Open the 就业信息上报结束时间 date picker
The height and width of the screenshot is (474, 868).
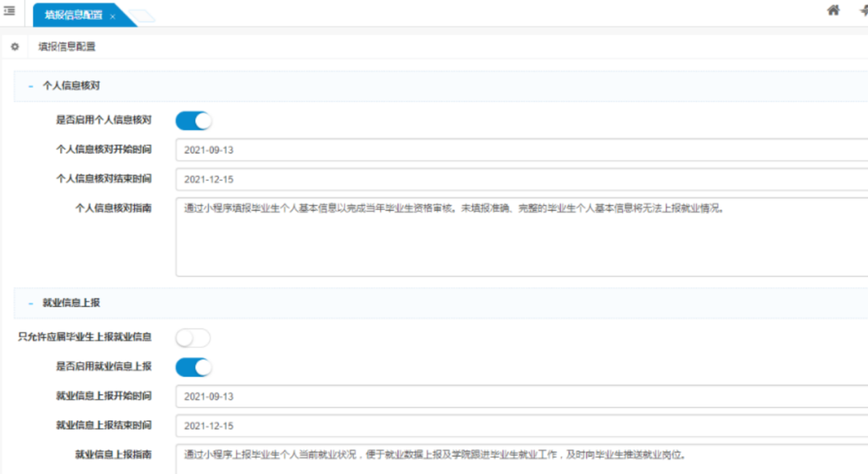(321, 426)
